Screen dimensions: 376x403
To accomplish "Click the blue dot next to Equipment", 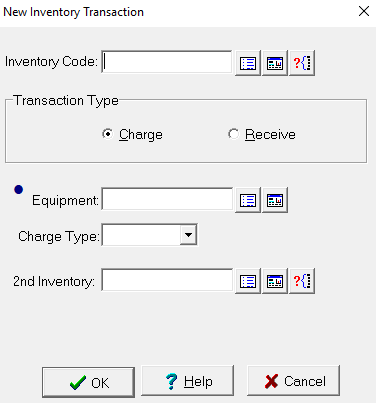I will coord(19,190).
